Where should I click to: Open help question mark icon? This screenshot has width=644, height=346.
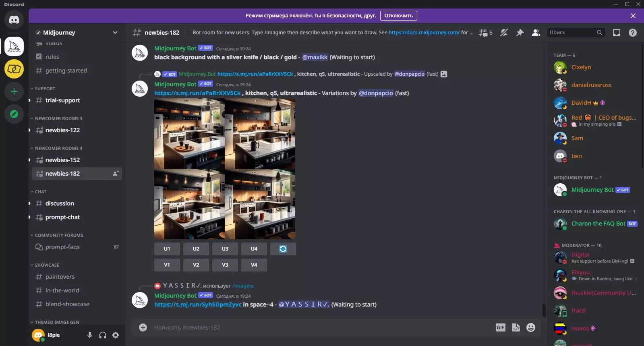pos(633,33)
